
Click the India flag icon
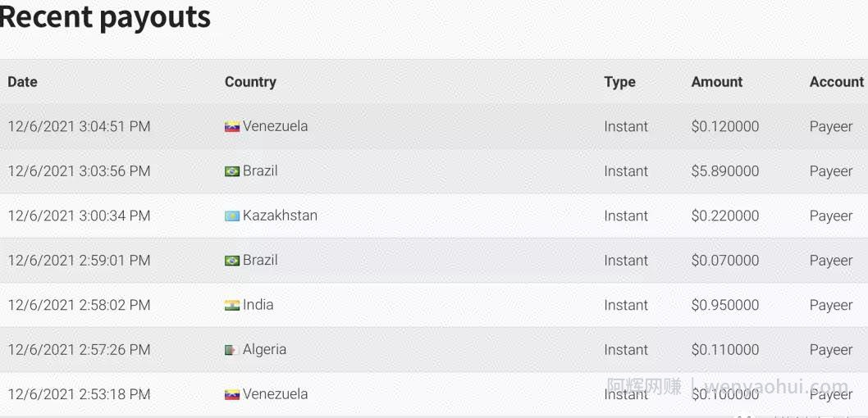point(232,305)
